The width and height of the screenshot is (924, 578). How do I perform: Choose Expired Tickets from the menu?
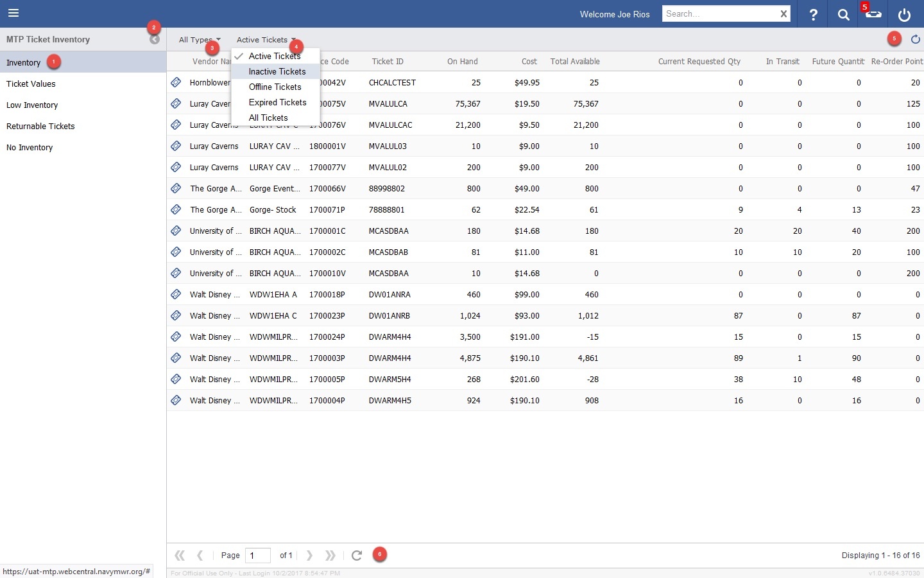(277, 103)
